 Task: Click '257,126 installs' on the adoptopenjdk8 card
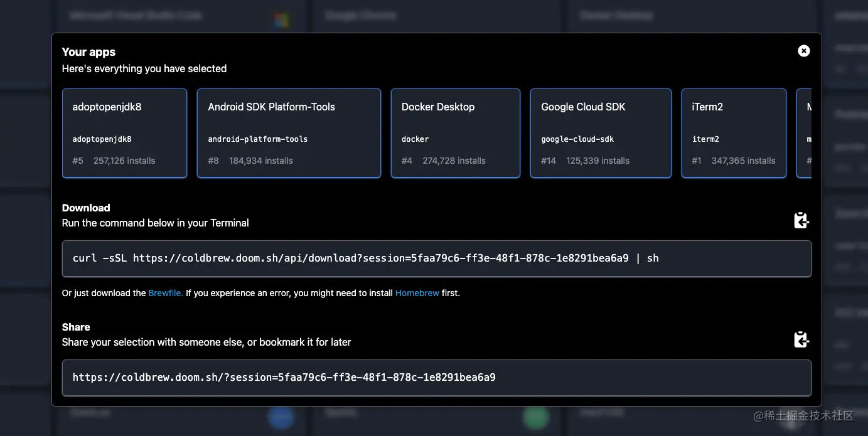pyautogui.click(x=124, y=161)
